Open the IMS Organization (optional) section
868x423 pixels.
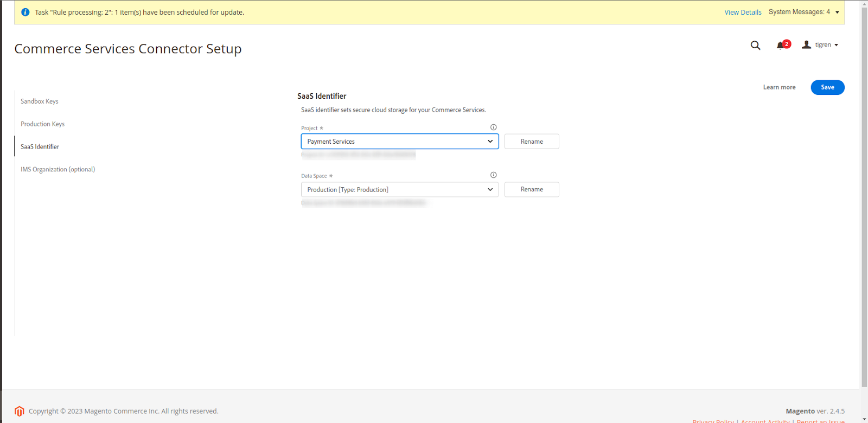coord(58,170)
